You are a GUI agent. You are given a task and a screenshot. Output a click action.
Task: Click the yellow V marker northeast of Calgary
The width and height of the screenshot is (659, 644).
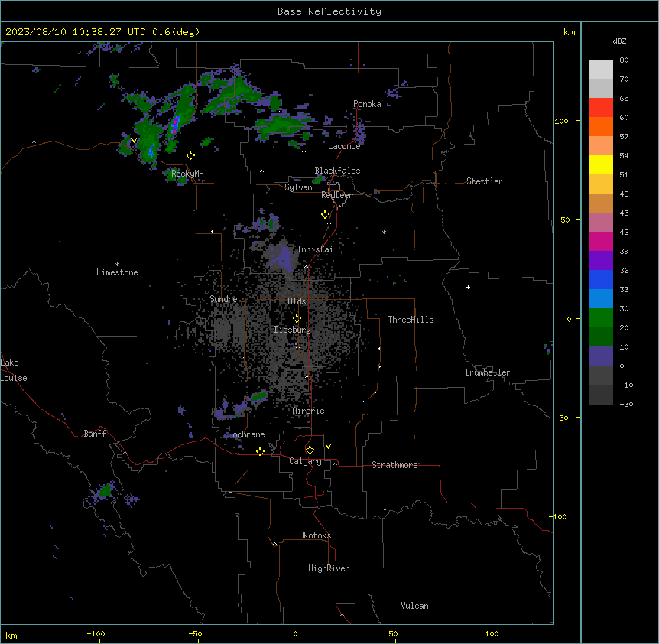[328, 447]
